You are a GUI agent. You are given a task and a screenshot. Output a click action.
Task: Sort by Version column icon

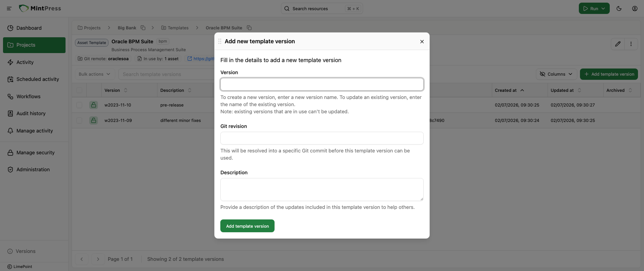[126, 90]
